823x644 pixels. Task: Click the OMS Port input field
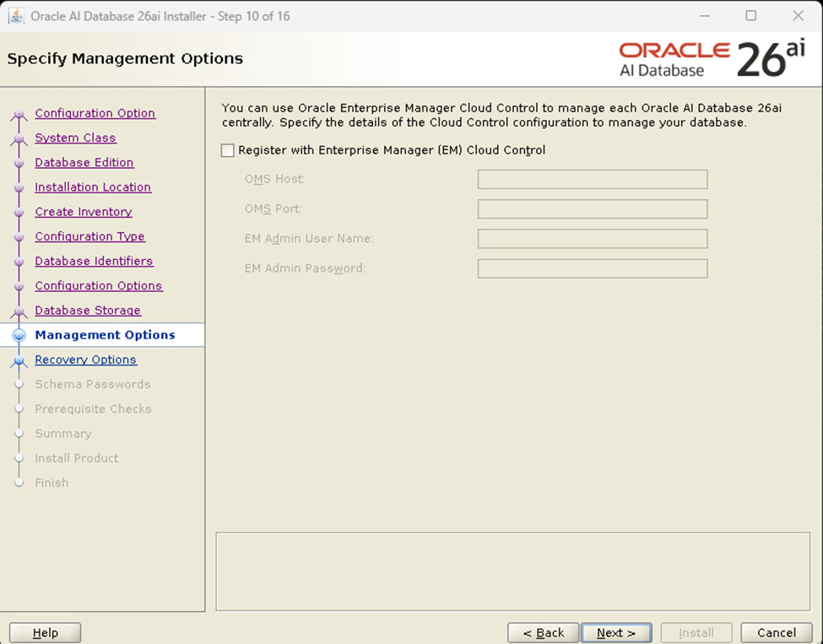(592, 208)
